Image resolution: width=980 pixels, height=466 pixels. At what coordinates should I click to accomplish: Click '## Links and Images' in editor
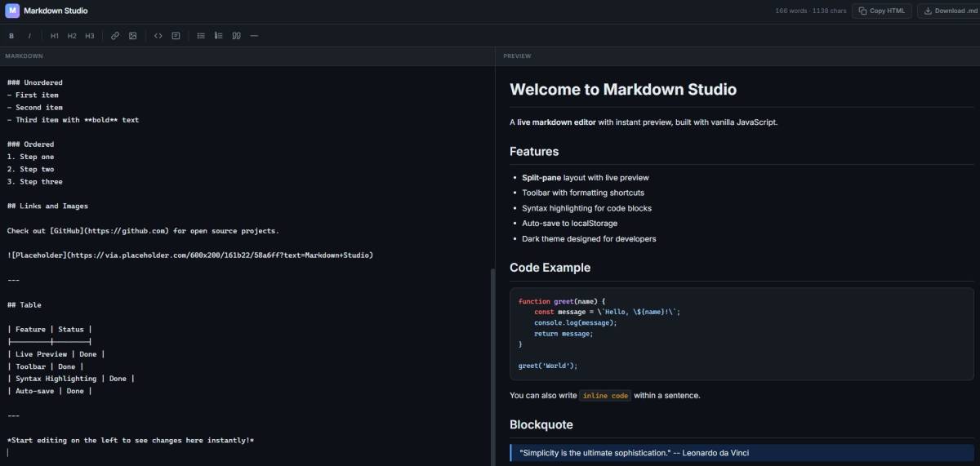point(47,206)
